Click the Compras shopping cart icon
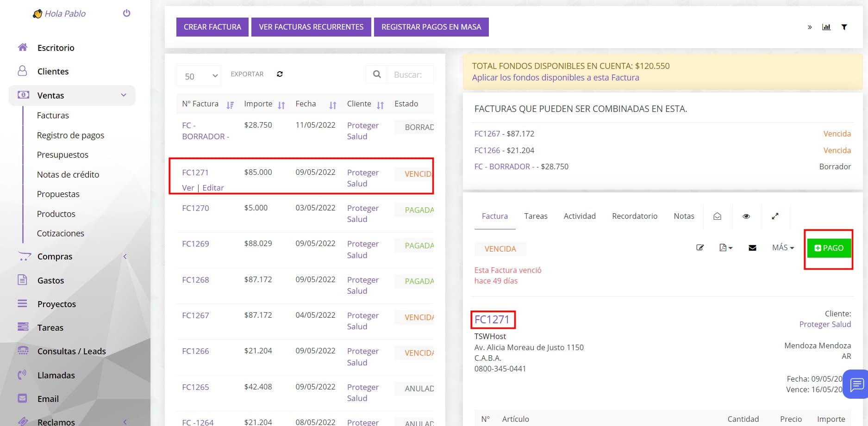 tap(24, 256)
